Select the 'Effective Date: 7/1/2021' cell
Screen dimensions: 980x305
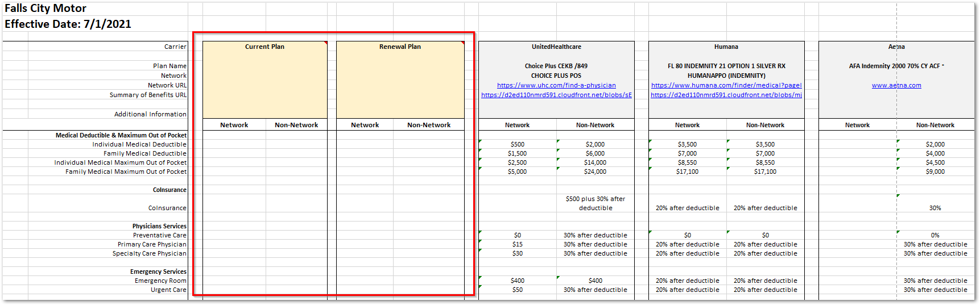coord(68,24)
